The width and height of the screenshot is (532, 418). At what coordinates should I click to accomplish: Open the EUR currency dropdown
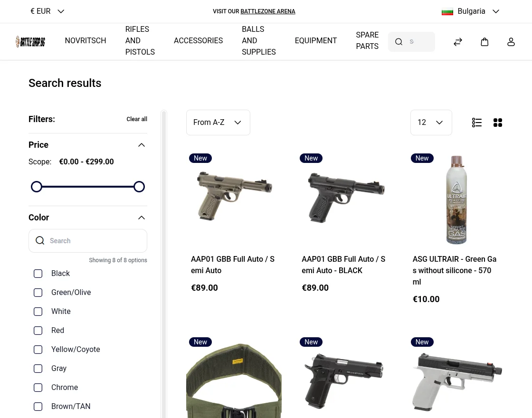pos(47,11)
